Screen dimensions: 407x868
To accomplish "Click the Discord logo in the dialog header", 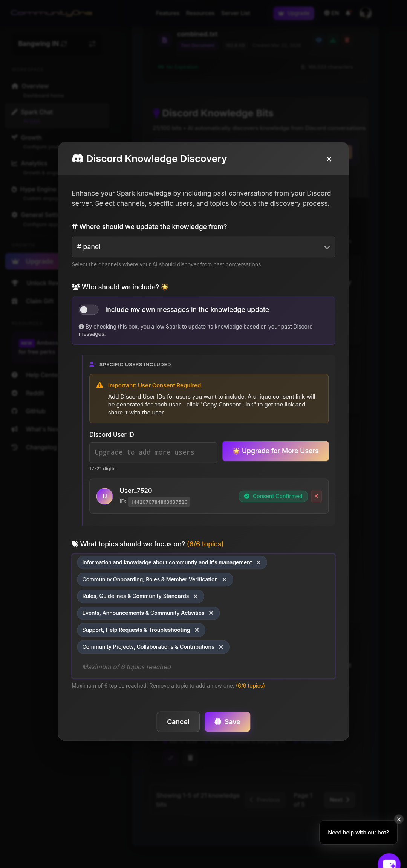I will coord(77,159).
